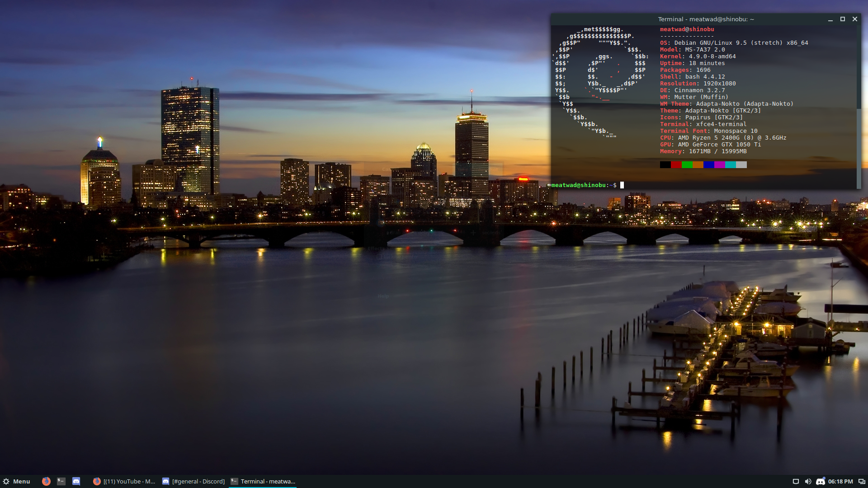Screen dimensions: 868x488
Task: Click the 'Terminal: xfce4-terminal' line
Action: pyautogui.click(x=703, y=124)
